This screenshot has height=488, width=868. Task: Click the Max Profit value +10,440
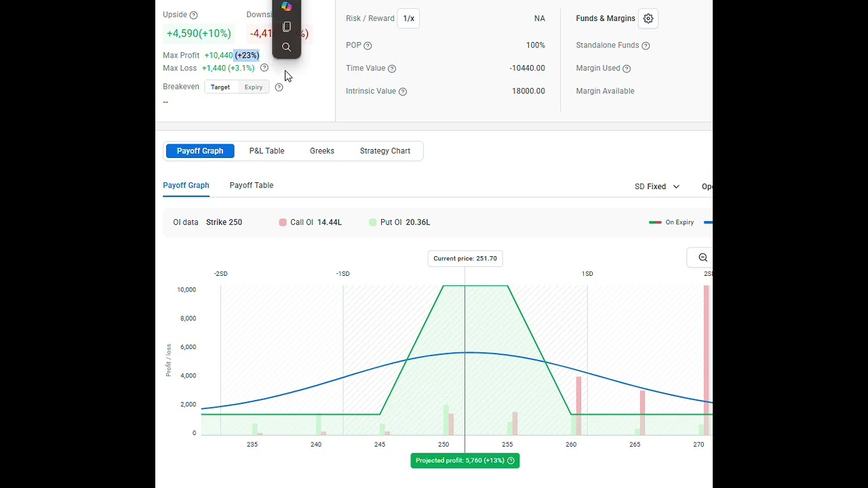point(218,56)
